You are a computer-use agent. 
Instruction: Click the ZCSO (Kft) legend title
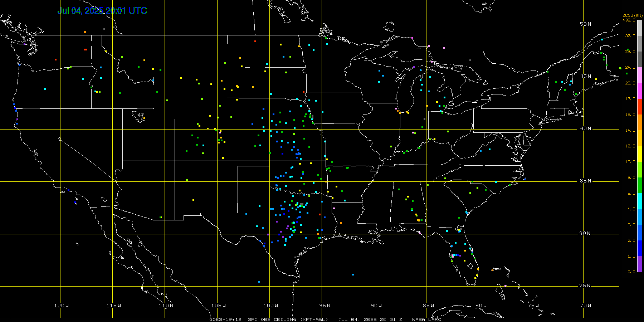(x=633, y=15)
